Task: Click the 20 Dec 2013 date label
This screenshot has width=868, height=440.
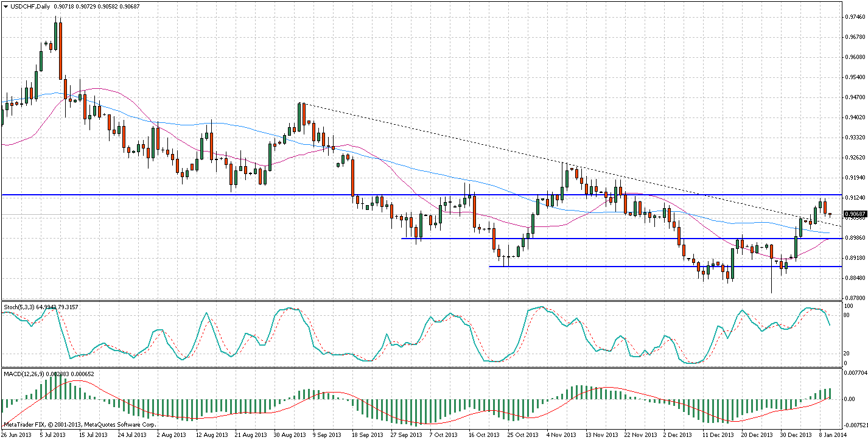Action: [x=757, y=435]
